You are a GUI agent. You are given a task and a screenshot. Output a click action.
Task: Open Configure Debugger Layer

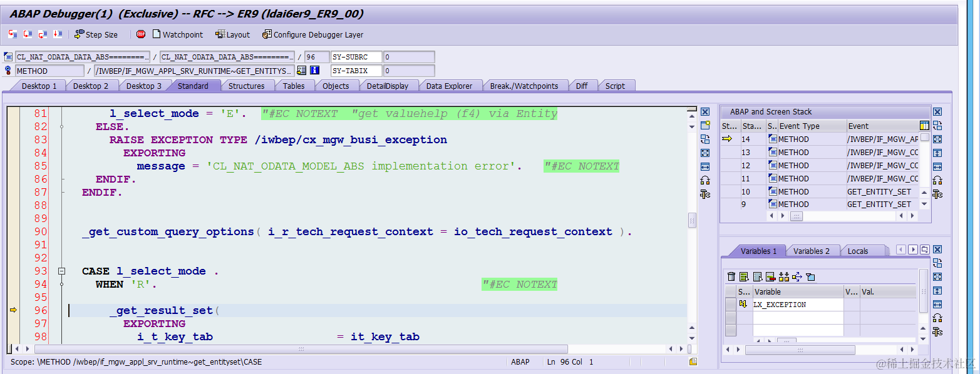pyautogui.click(x=313, y=35)
